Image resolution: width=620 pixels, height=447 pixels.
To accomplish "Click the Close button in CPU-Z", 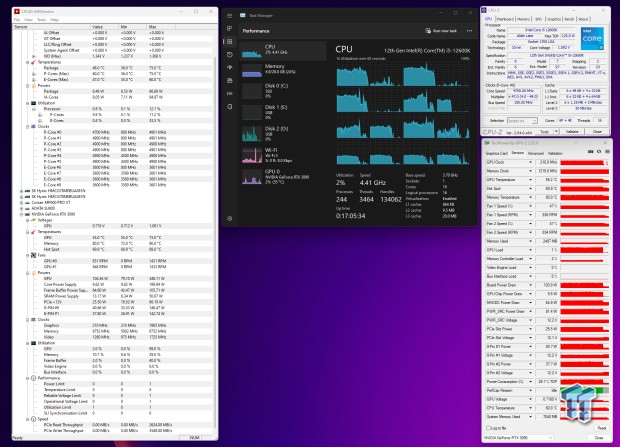I will tap(597, 131).
